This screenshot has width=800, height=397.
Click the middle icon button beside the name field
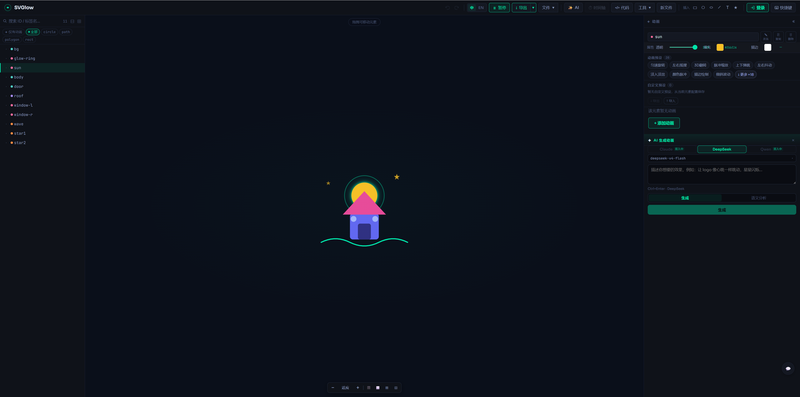pyautogui.click(x=778, y=37)
